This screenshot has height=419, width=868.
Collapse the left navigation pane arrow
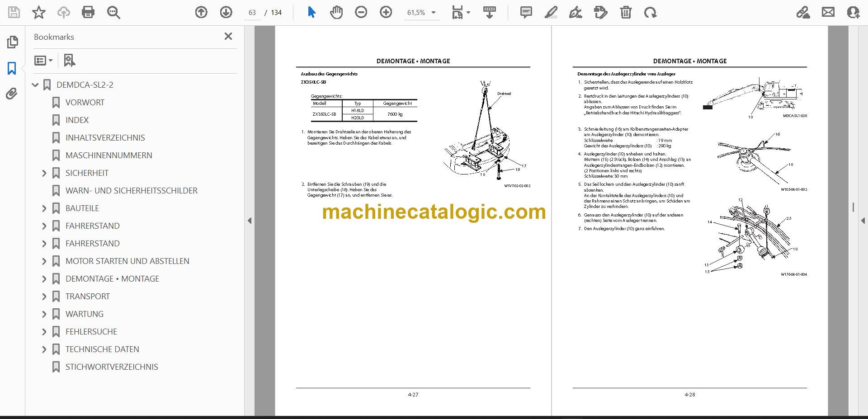click(250, 221)
